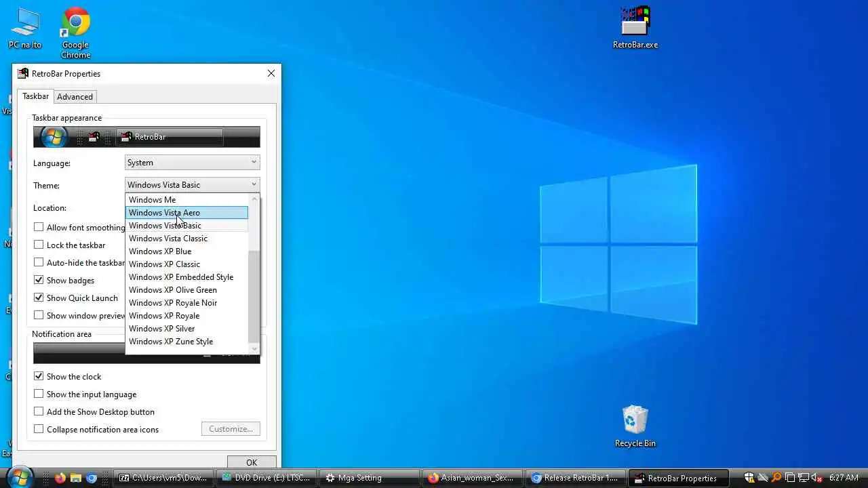
Task: Click the magnifier icon in the system tray
Action: pos(776,478)
